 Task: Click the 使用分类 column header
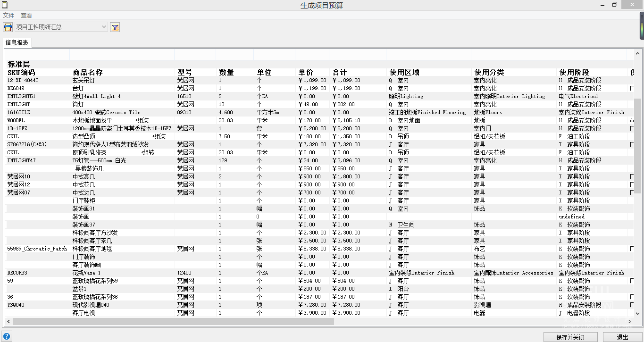(489, 72)
